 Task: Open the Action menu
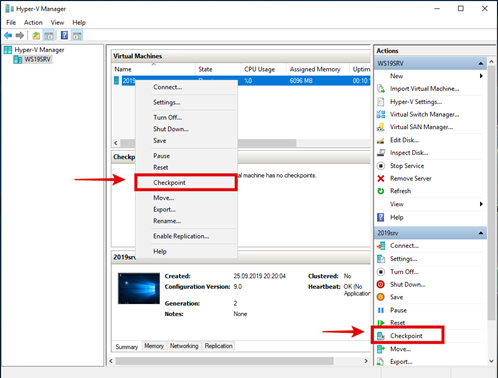[33, 22]
